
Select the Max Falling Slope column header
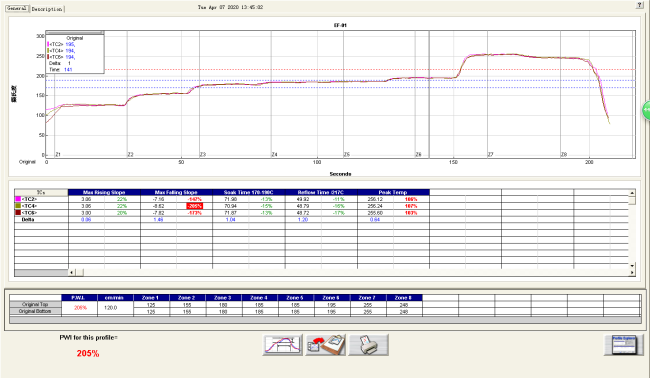(x=176, y=192)
